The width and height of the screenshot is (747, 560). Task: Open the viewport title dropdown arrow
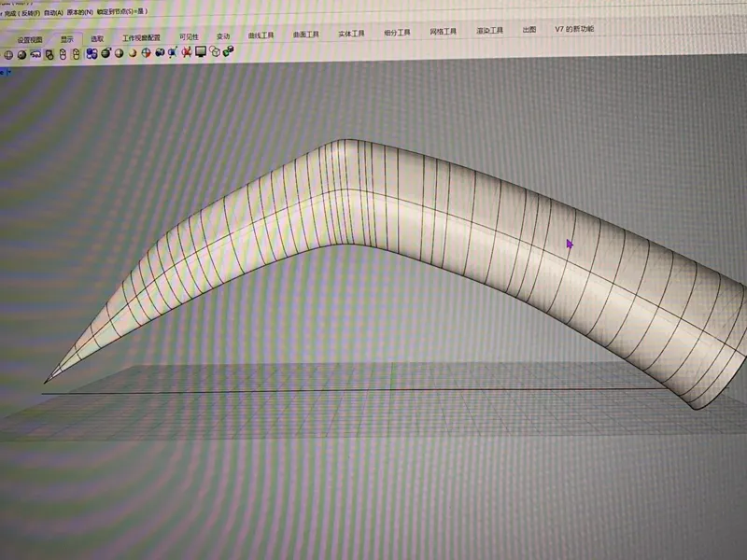(9, 72)
